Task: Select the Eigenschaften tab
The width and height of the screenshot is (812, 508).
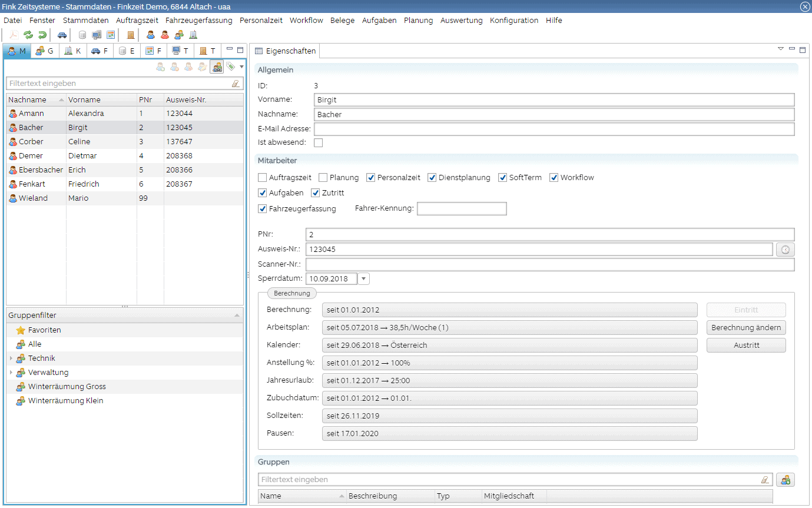Action: pos(286,51)
